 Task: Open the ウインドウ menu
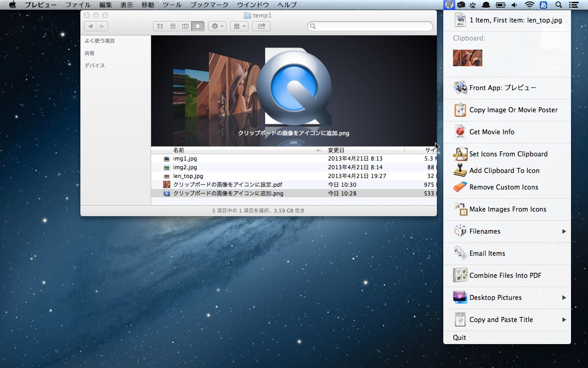253,5
